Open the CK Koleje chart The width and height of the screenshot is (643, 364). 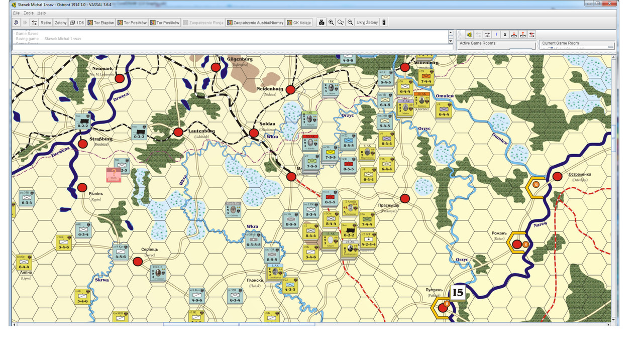(x=299, y=23)
